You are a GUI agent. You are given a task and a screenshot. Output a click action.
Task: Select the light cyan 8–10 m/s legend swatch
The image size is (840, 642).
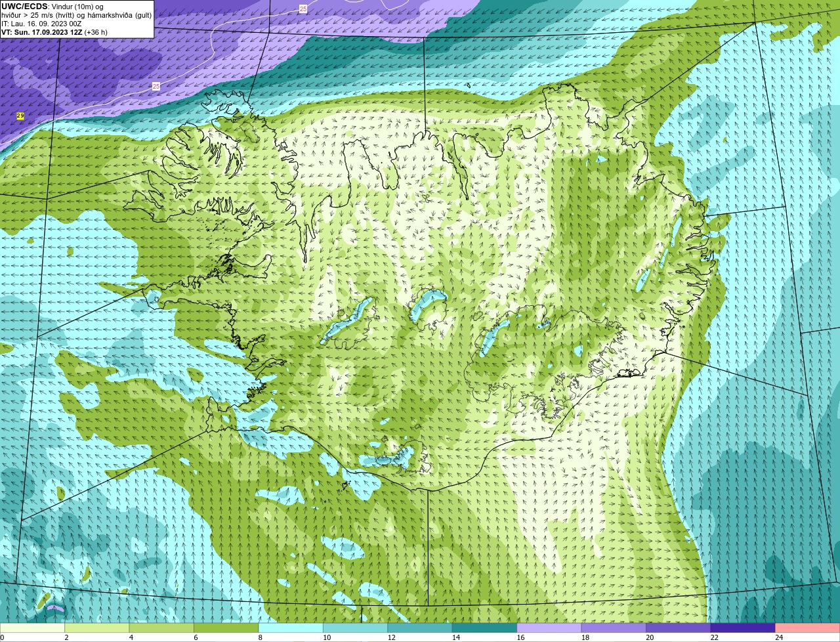(291, 628)
